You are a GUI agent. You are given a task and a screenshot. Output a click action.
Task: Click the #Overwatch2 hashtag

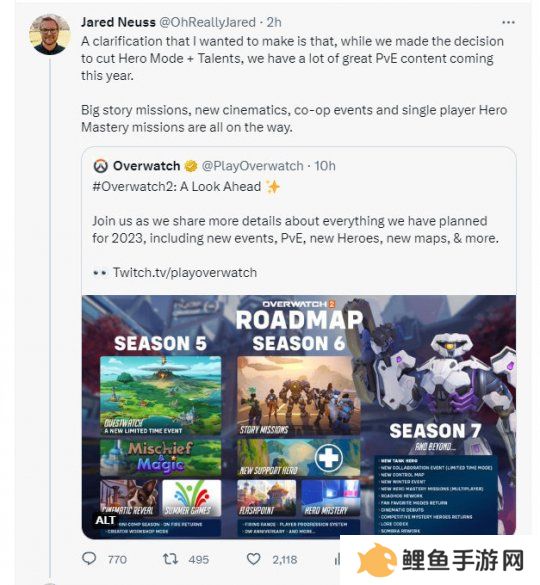pos(134,186)
